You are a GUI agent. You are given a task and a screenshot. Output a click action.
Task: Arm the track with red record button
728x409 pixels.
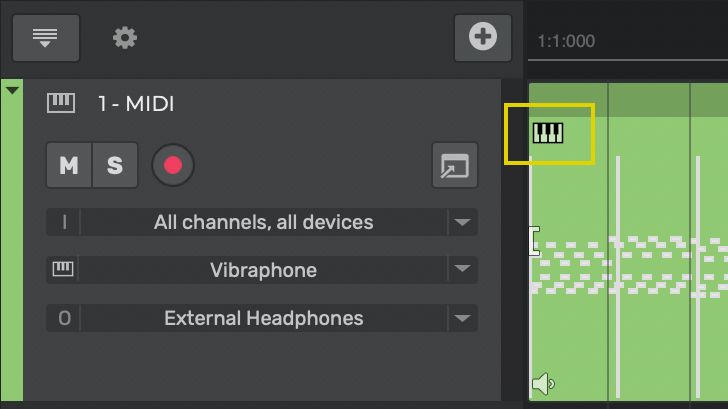coord(173,165)
